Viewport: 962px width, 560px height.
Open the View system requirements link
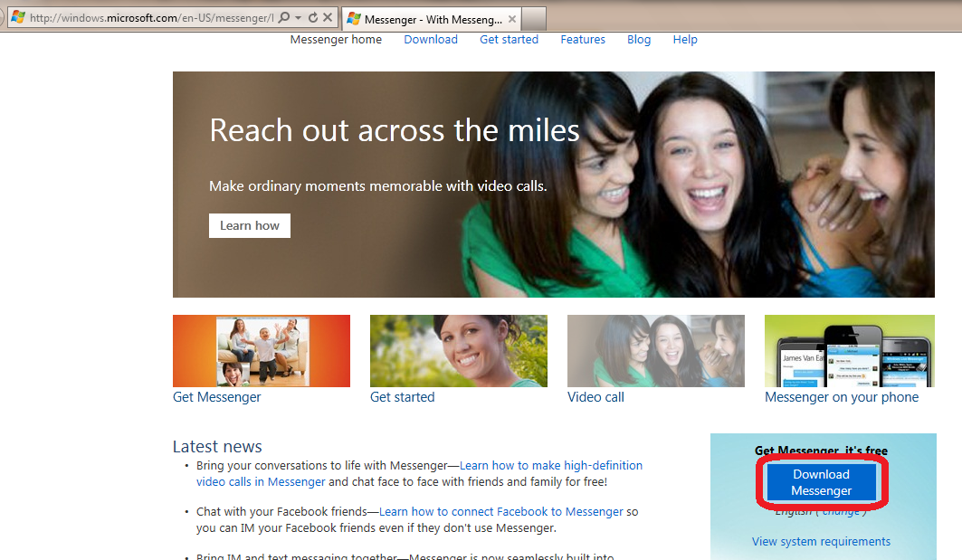821,542
